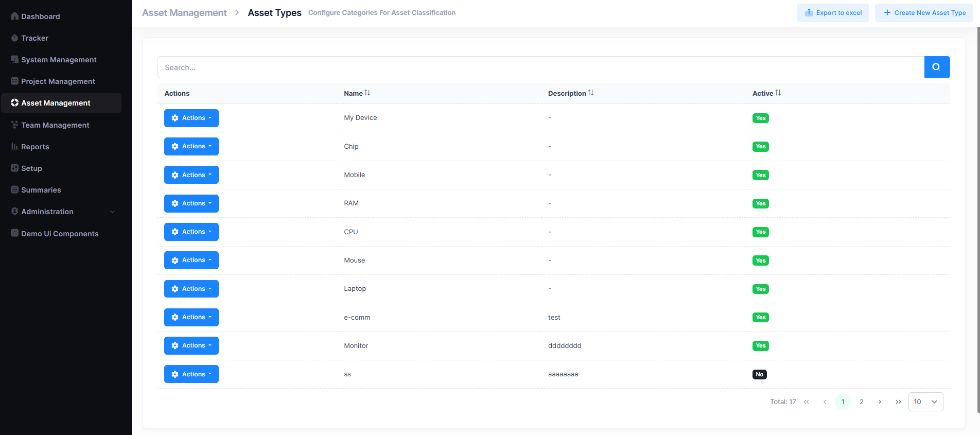Open Actions dropdown for CPU
The image size is (980, 435).
pos(191,232)
